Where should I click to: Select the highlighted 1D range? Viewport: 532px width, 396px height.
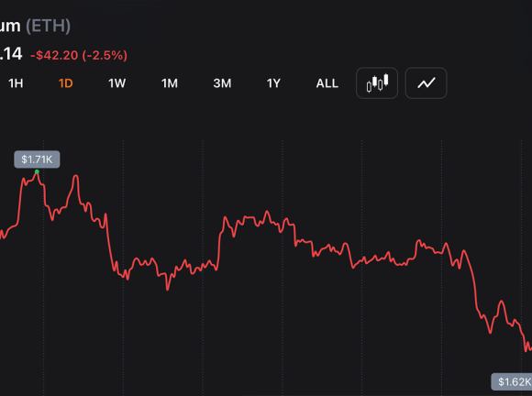pyautogui.click(x=65, y=83)
